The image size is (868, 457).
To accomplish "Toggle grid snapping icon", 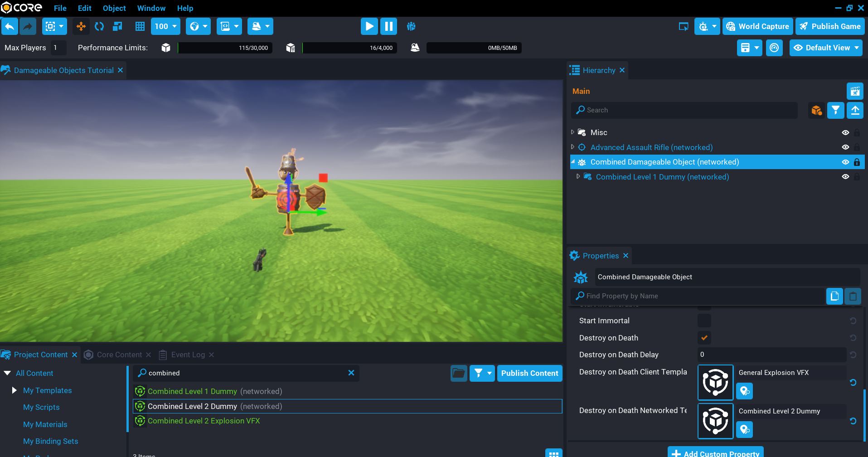I will [x=140, y=26].
